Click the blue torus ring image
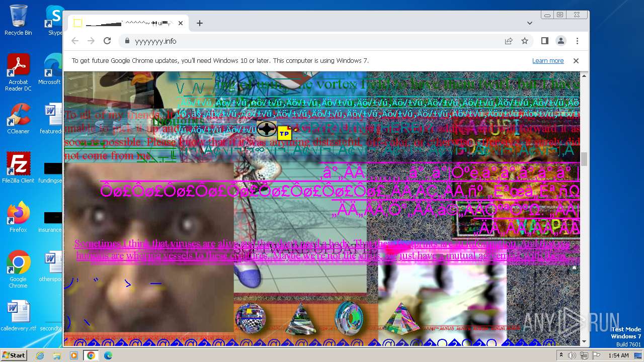The height and width of the screenshot is (362, 644). 349,318
